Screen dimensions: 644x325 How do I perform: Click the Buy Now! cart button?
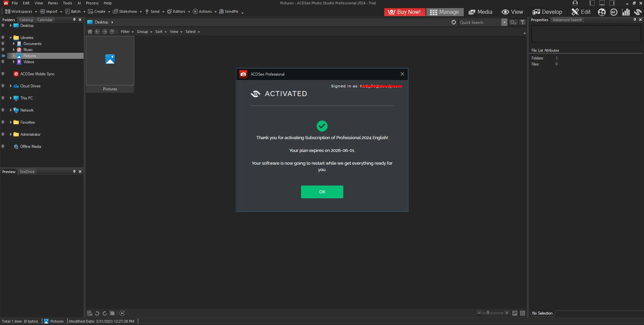pyautogui.click(x=405, y=12)
